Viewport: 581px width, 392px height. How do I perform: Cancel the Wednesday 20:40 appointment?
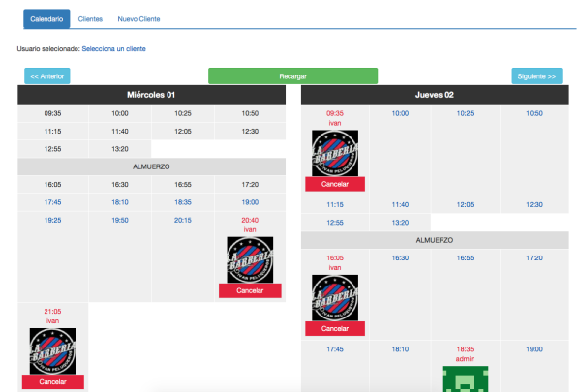(x=250, y=290)
